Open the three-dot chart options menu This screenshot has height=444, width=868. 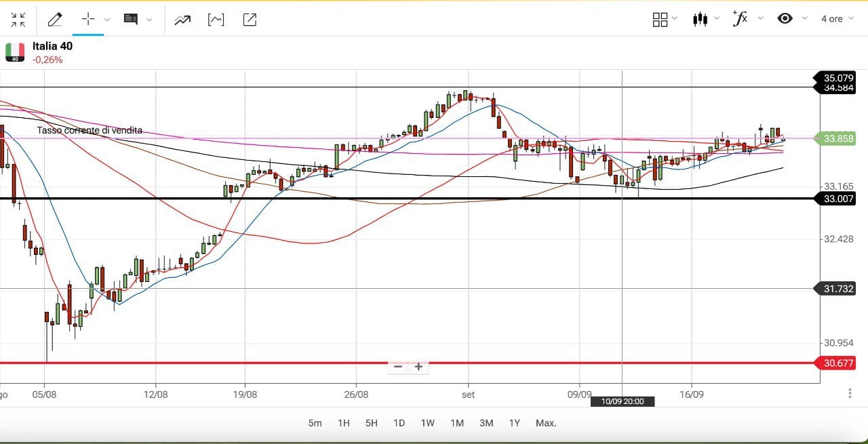(850, 393)
